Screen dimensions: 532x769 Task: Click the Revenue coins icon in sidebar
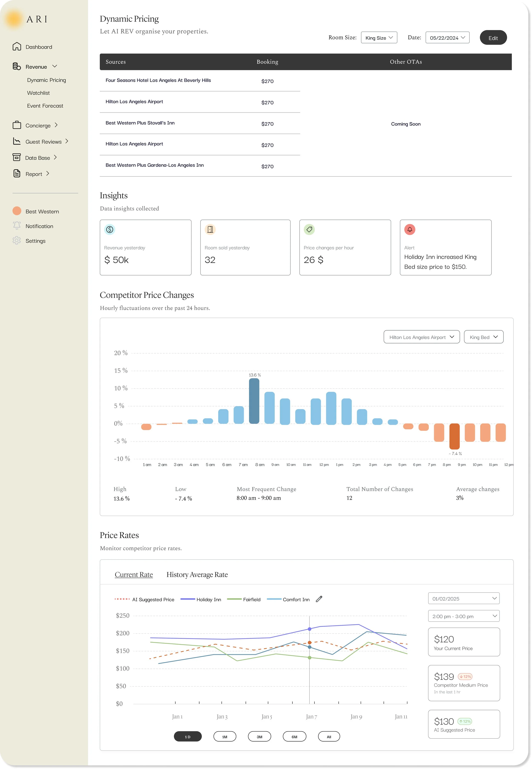pyautogui.click(x=17, y=66)
